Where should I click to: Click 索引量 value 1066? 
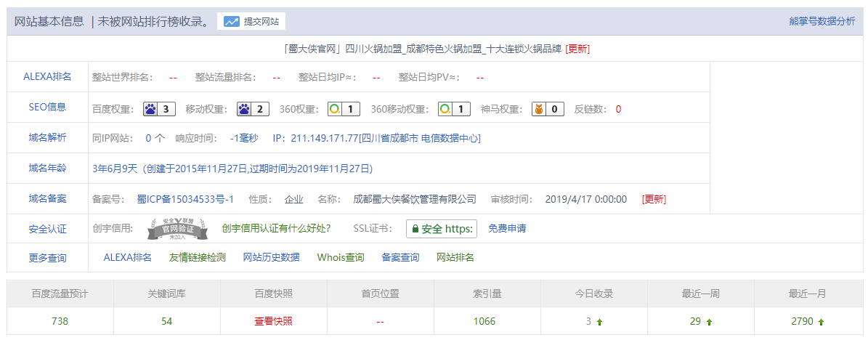coord(484,321)
